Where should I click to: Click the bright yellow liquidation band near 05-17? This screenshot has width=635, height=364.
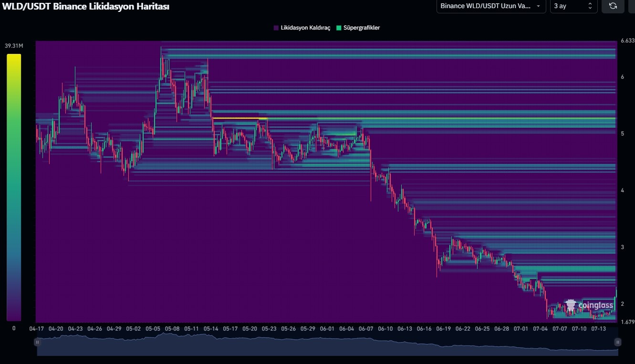click(239, 118)
